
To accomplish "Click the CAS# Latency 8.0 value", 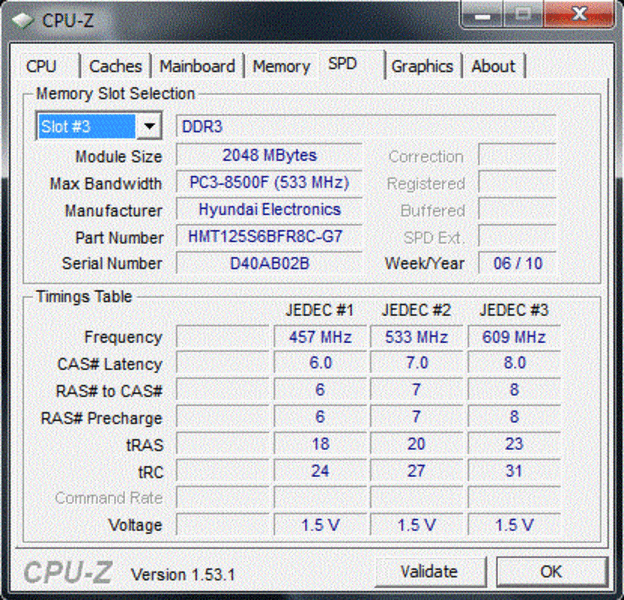I will tap(514, 363).
